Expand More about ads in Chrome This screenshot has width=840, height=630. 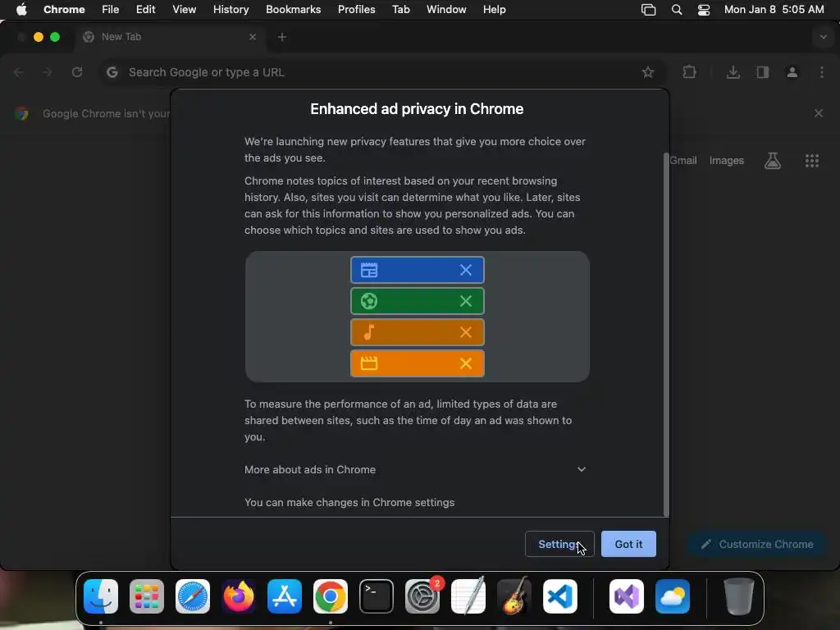pos(416,470)
